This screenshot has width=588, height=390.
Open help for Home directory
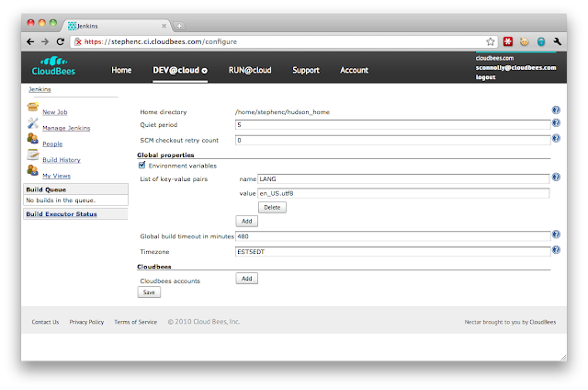(556, 110)
